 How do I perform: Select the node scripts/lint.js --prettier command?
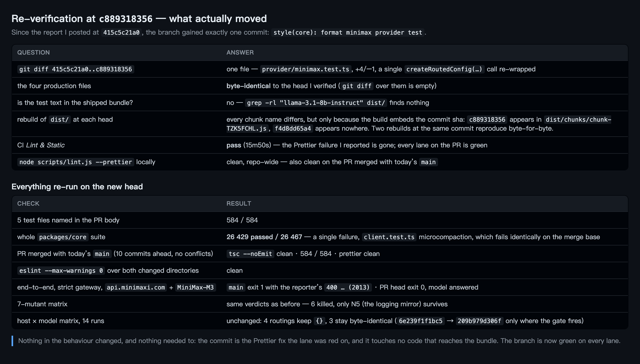tap(76, 162)
